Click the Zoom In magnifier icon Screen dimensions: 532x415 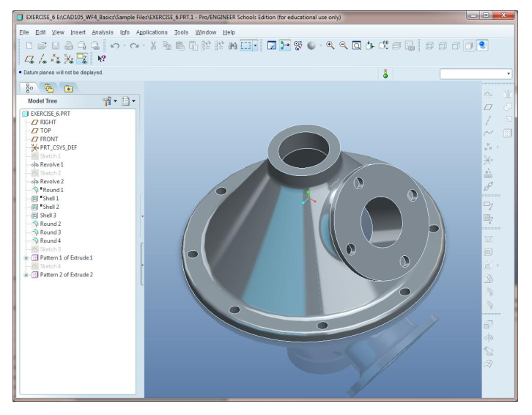[x=330, y=45]
